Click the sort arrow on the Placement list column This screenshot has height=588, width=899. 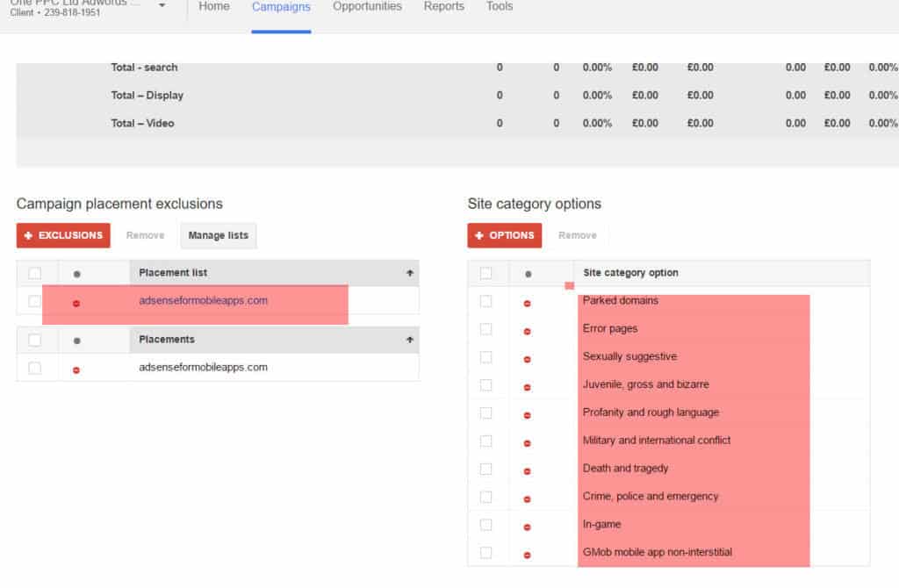409,273
